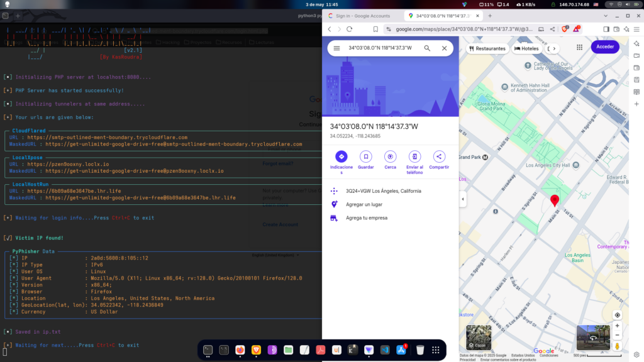
Task: Toggle the Brave sidebar panel
Action: (x=606, y=29)
